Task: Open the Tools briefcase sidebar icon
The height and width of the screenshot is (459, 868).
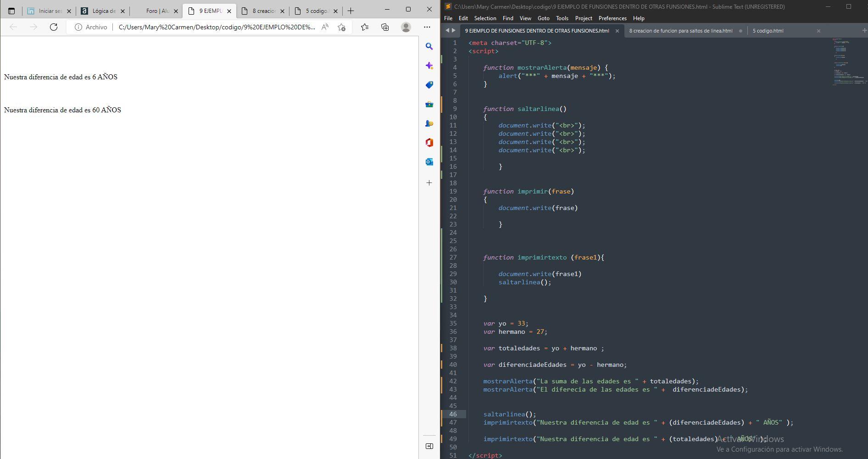Action: click(x=429, y=105)
